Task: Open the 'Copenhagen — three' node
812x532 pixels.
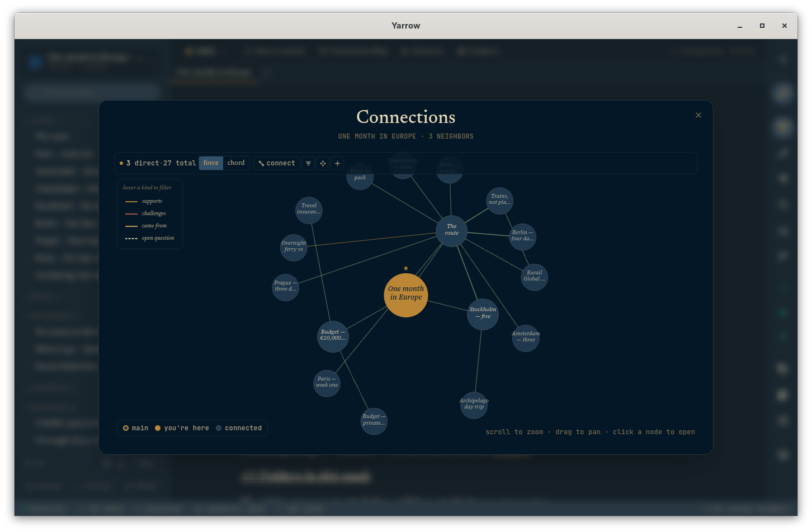Action: (x=403, y=165)
